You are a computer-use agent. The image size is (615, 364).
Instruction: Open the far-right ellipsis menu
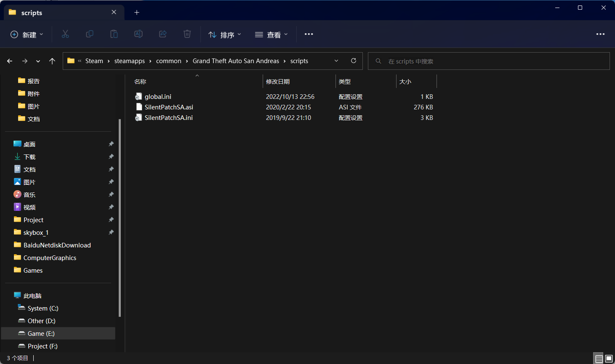pyautogui.click(x=601, y=34)
